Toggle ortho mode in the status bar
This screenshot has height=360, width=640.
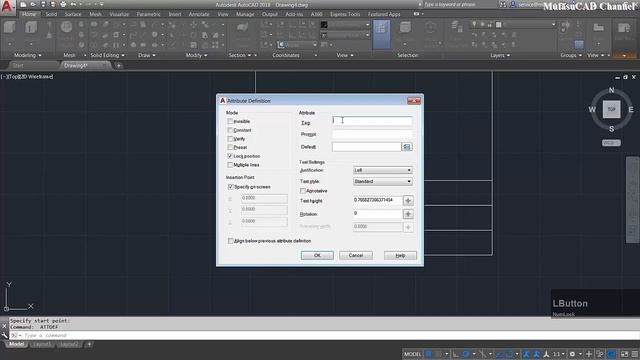coord(456,354)
